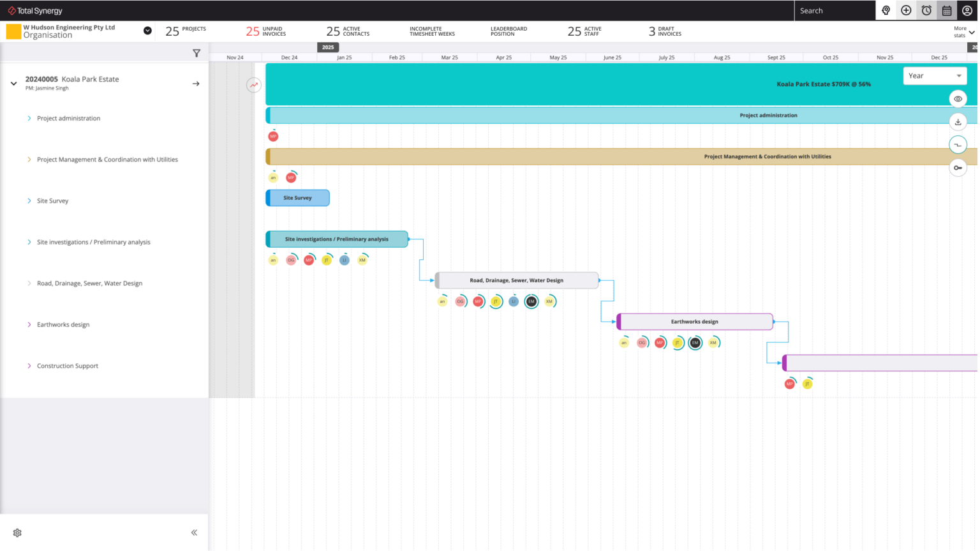Click the head-with-gear assistant icon

point(886,10)
